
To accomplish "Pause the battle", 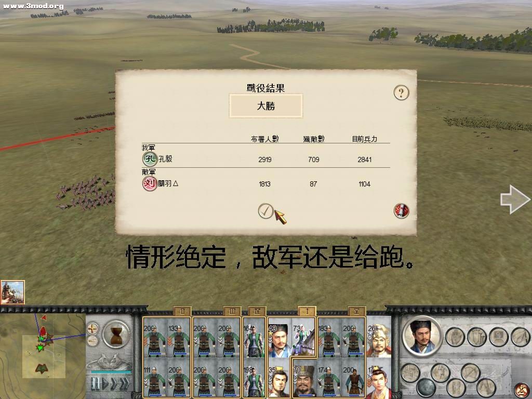I will point(96,383).
